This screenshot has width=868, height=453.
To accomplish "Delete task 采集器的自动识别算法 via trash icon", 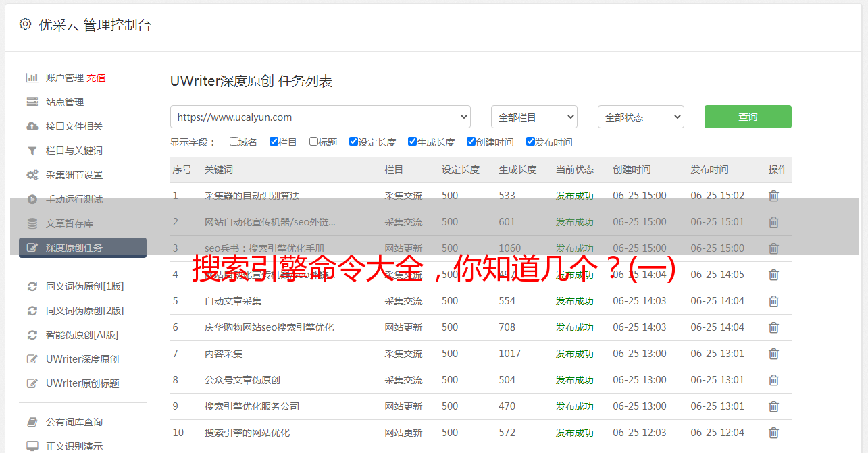I will [x=774, y=196].
